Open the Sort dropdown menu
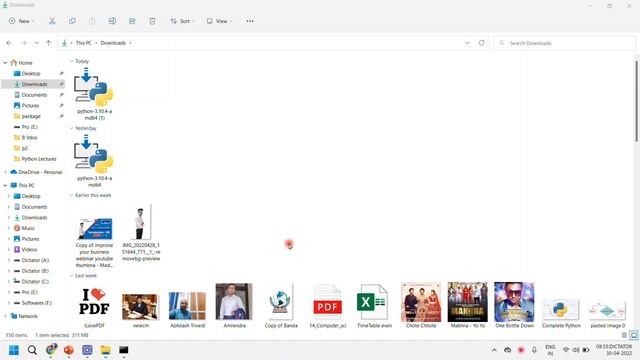 tap(182, 21)
